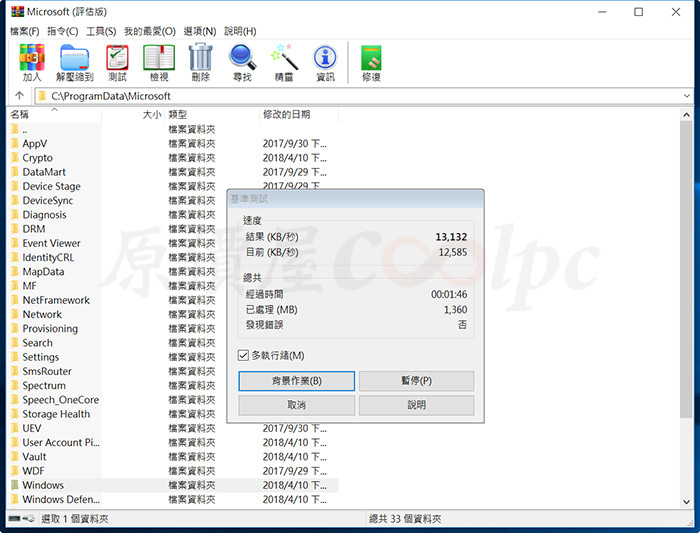The height and width of the screenshot is (533, 700).
Task: Click the 刪除 (Delete) trash icon
Action: [200, 57]
